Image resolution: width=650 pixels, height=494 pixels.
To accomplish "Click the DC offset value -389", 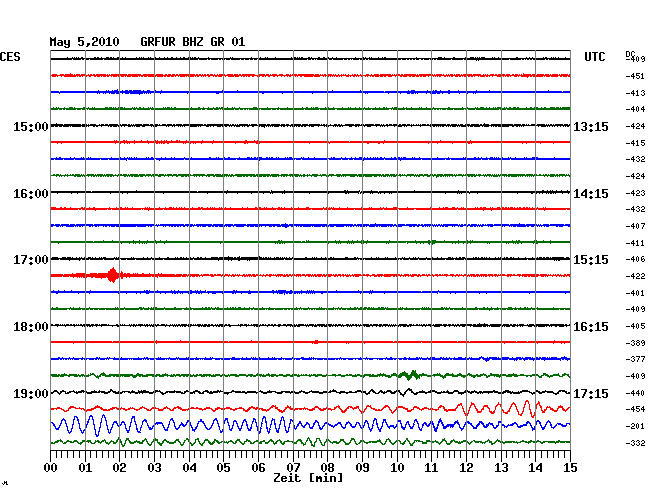I will click(635, 343).
